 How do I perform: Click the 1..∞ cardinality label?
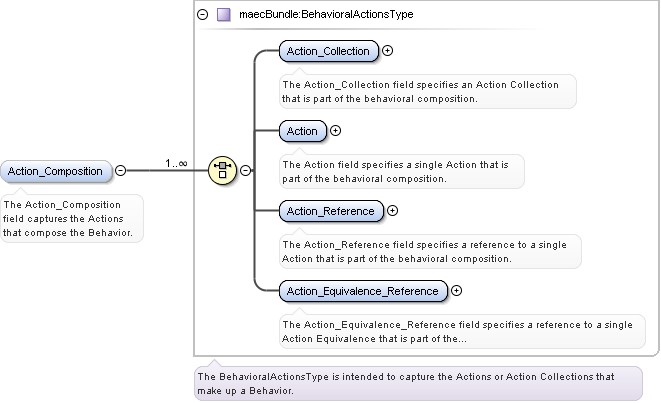[x=177, y=162]
